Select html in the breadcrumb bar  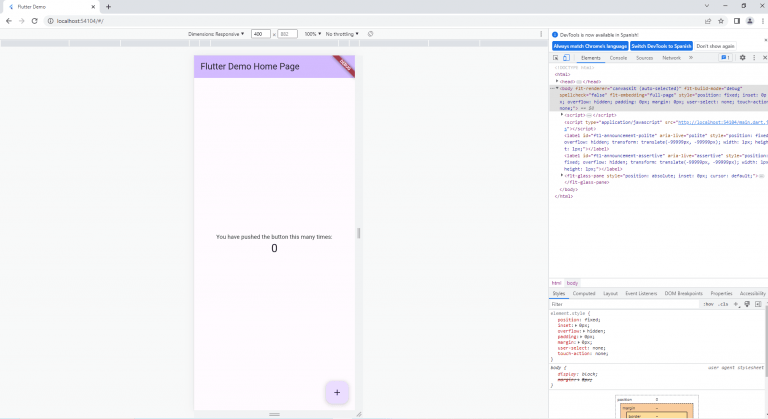pyautogui.click(x=556, y=283)
